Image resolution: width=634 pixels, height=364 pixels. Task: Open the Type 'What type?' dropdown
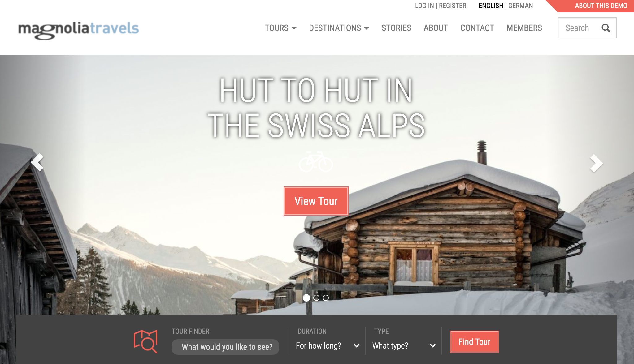coord(404,346)
